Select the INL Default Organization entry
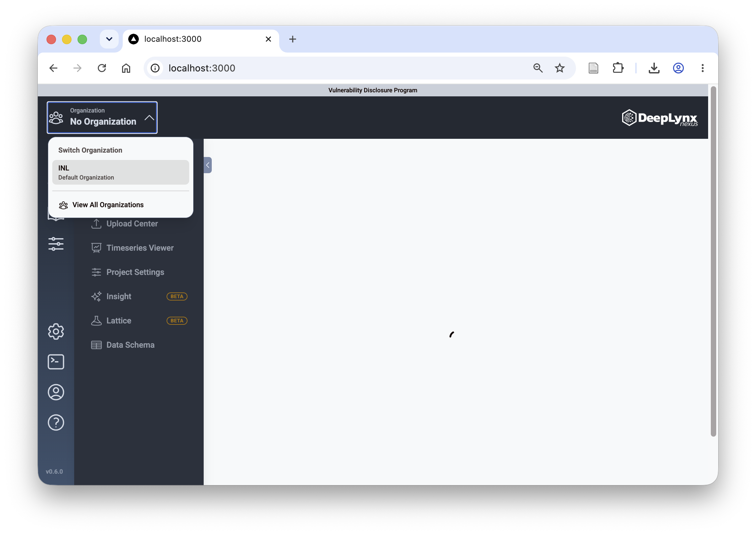This screenshot has width=756, height=535. point(120,172)
